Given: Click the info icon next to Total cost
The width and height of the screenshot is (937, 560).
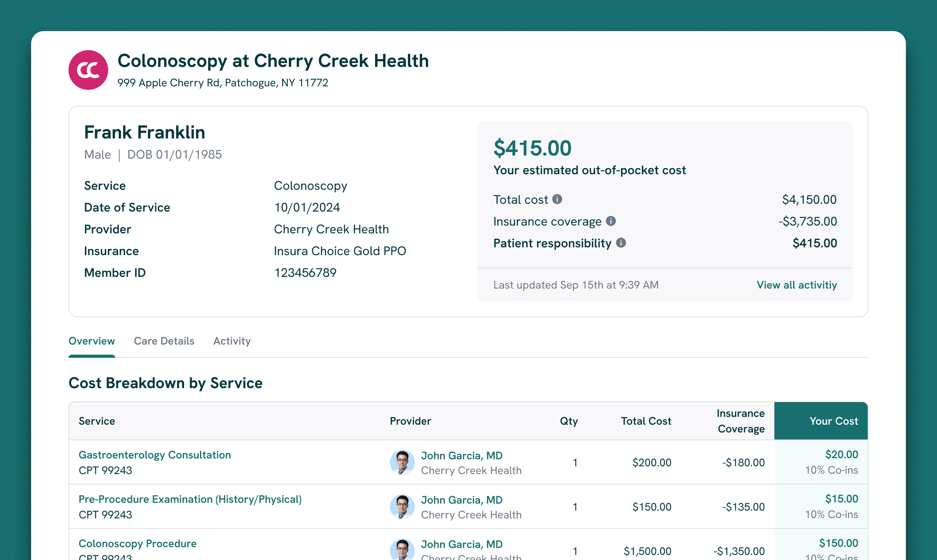Looking at the screenshot, I should pyautogui.click(x=557, y=199).
